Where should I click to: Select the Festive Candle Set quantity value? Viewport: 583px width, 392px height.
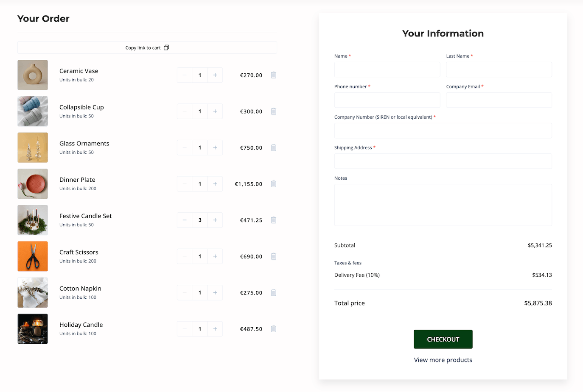pyautogui.click(x=200, y=220)
